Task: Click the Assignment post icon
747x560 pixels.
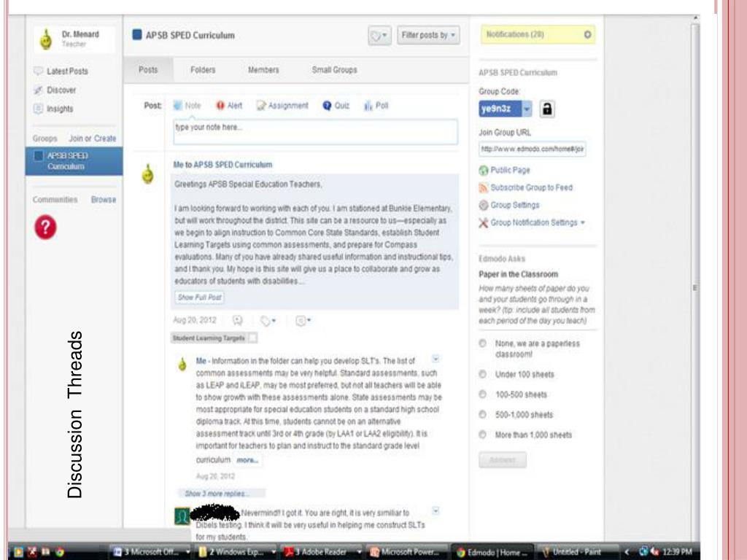Action: (x=261, y=106)
